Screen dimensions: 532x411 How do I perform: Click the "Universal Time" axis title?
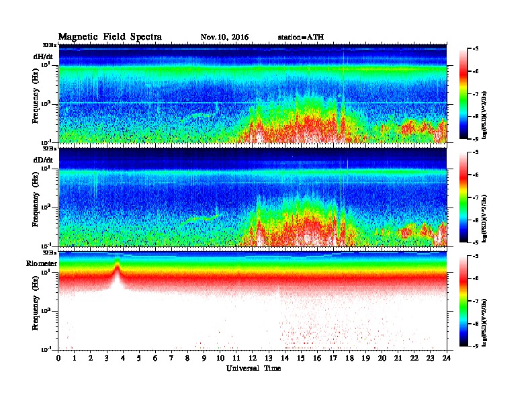coord(253,368)
